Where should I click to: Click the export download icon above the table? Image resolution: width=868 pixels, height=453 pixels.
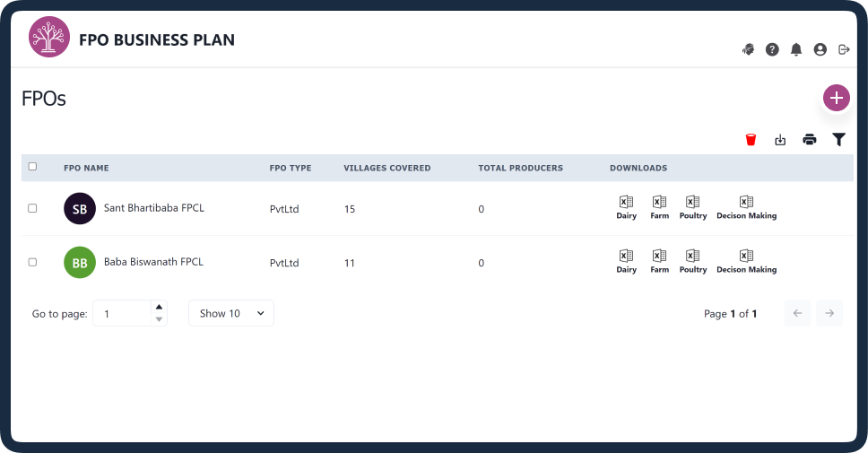point(780,140)
